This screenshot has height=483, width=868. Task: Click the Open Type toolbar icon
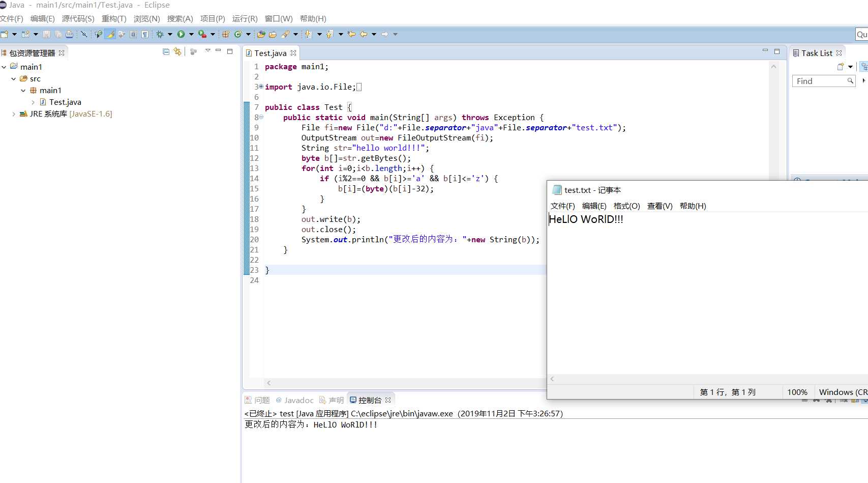tap(261, 34)
